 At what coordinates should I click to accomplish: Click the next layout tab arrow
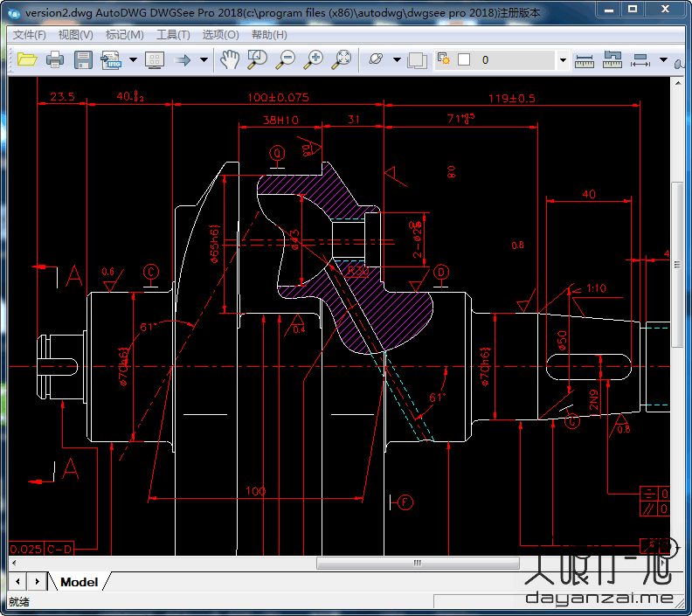37,582
